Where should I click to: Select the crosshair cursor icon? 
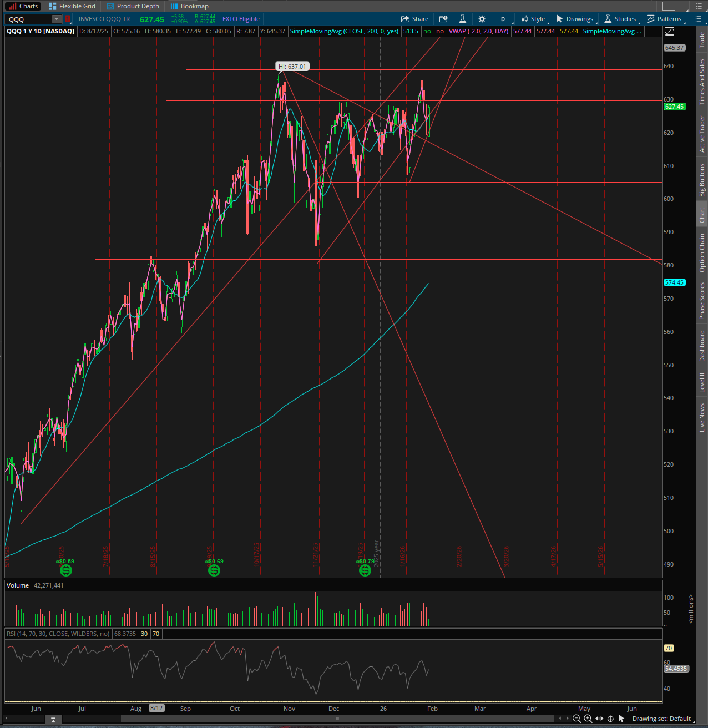point(610,719)
